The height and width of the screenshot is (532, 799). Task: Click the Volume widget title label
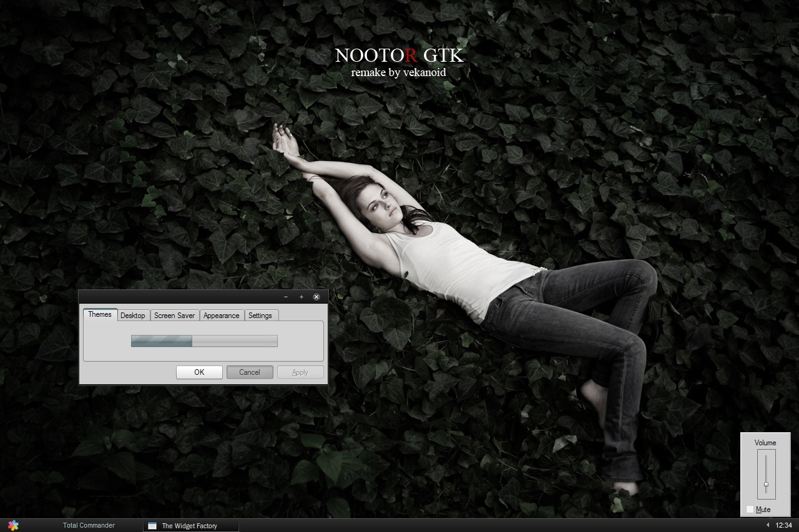pyautogui.click(x=765, y=442)
